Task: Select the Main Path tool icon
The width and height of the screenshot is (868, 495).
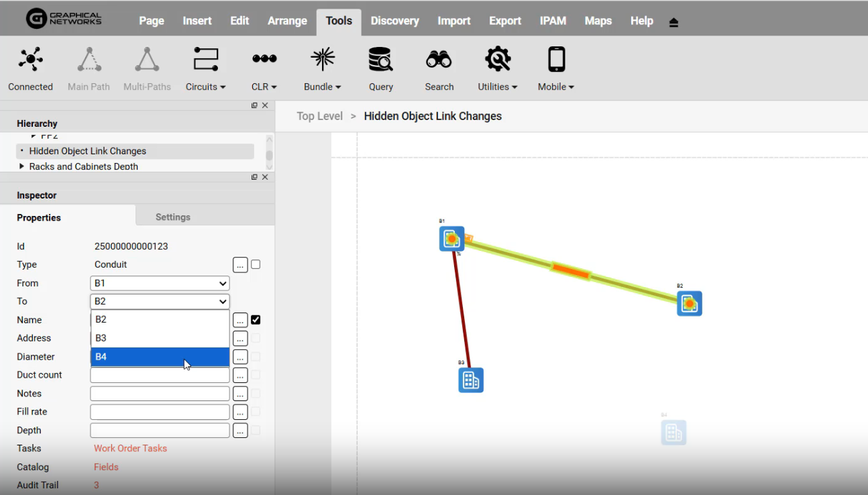Action: [x=89, y=60]
